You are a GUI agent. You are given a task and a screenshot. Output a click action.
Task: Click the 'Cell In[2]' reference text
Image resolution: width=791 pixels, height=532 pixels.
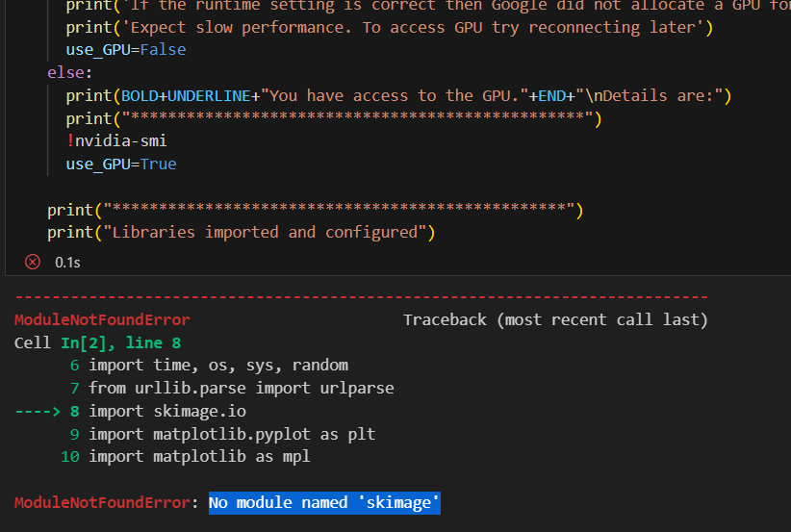click(x=56, y=342)
